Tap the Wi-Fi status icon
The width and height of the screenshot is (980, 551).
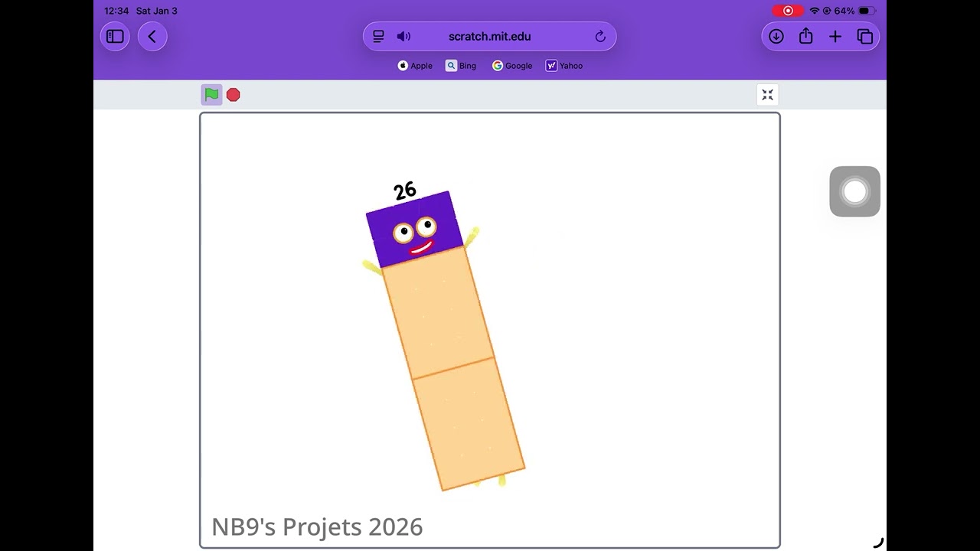814,11
